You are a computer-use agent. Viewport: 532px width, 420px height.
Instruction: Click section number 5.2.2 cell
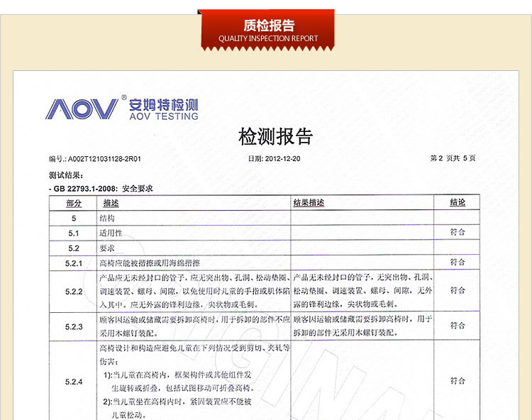[x=74, y=292]
